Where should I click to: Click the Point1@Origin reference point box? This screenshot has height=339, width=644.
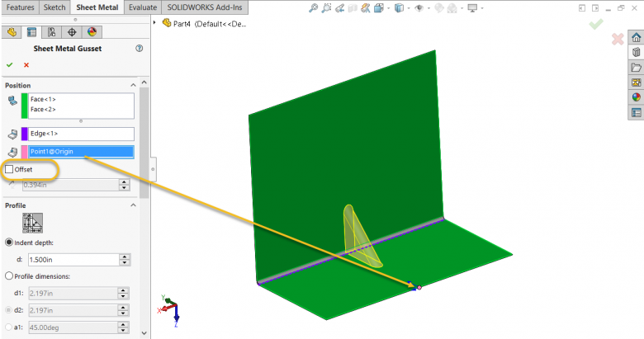pos(81,152)
